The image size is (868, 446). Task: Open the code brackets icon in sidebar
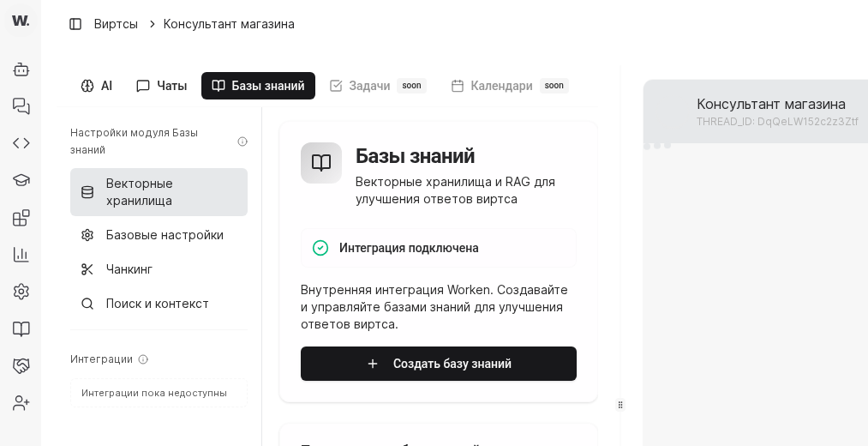[21, 143]
